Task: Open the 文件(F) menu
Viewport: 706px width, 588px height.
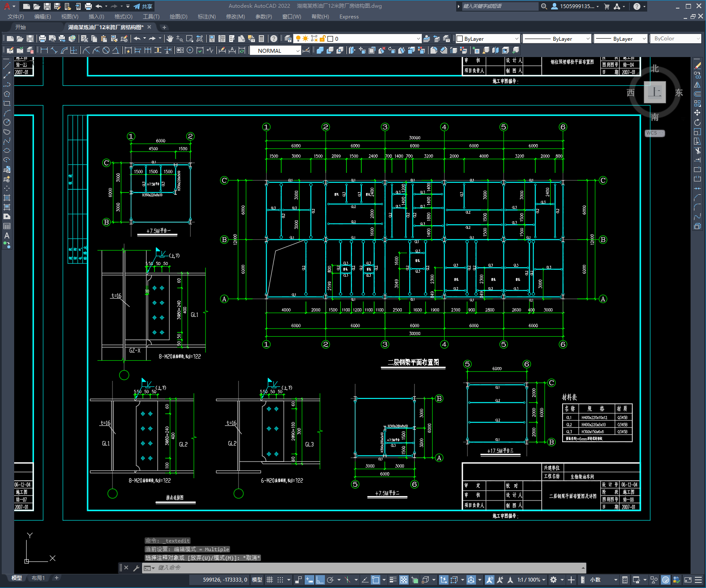Action: pos(16,17)
